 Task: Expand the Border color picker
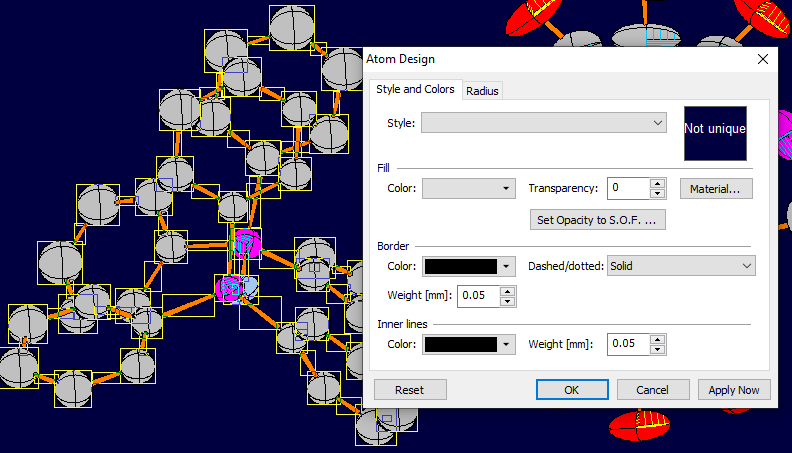[x=469, y=266]
